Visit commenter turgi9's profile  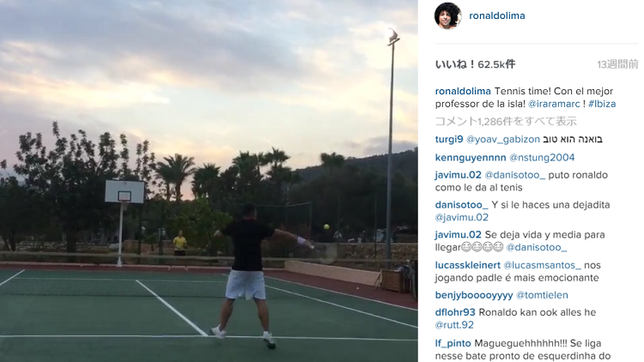tap(449, 139)
